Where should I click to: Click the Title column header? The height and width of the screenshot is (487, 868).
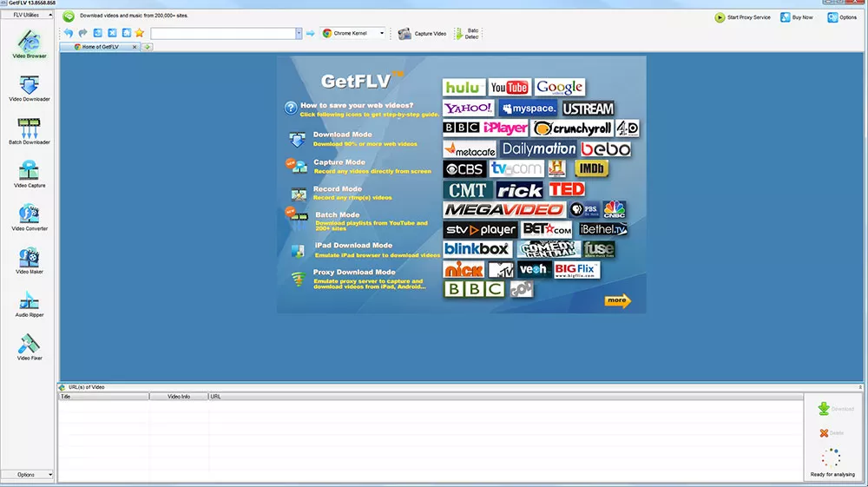[x=103, y=397]
